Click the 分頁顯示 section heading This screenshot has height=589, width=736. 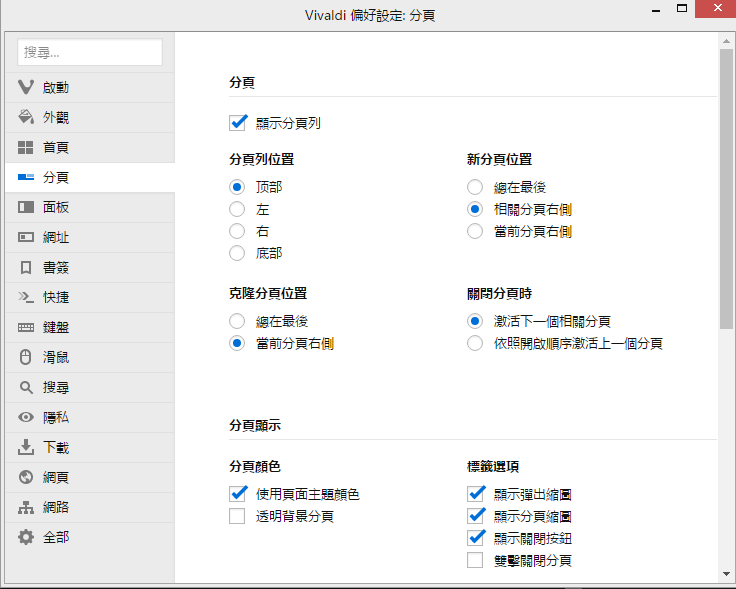point(255,425)
